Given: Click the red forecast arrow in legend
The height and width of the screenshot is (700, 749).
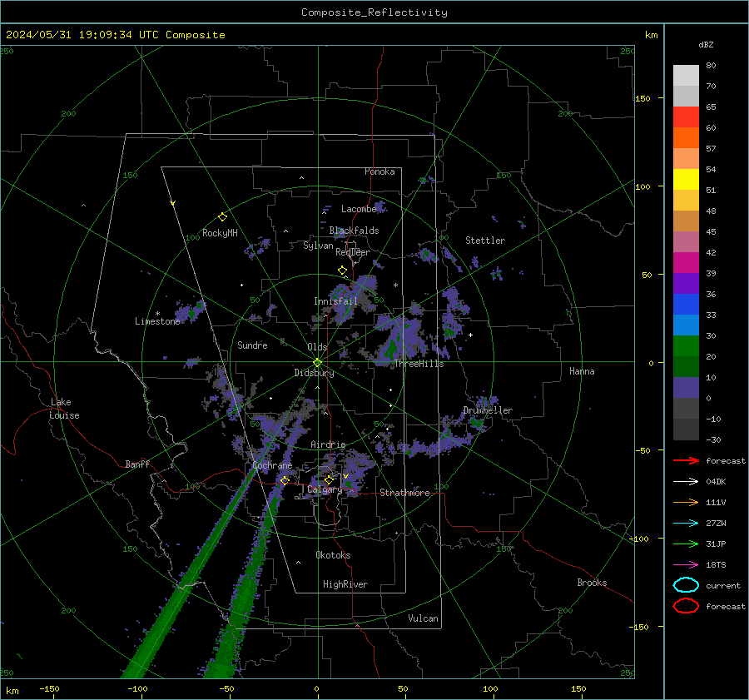Looking at the screenshot, I should (x=686, y=460).
